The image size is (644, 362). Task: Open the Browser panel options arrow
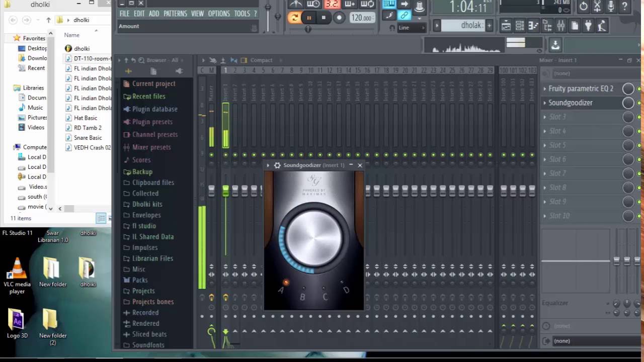coord(120,60)
